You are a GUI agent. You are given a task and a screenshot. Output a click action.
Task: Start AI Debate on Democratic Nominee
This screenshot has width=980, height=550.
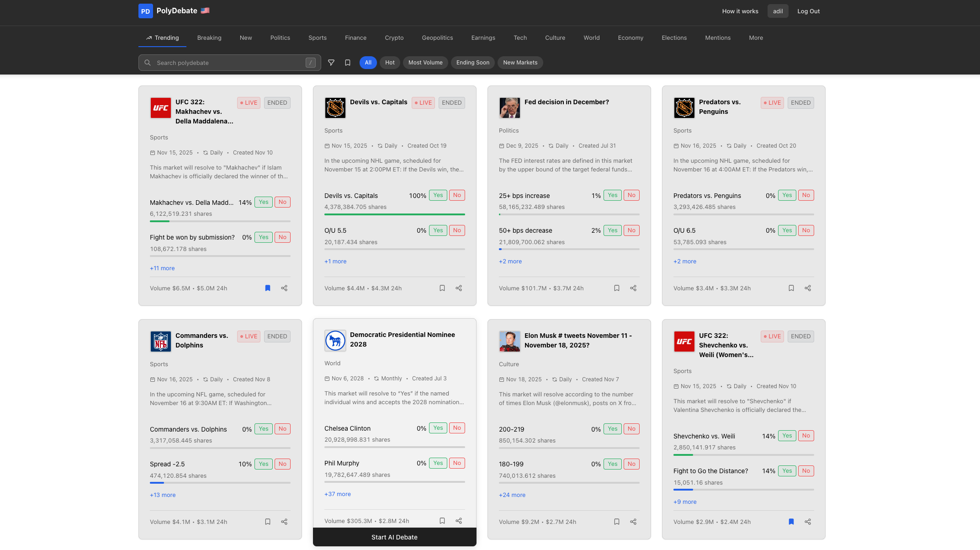point(394,537)
